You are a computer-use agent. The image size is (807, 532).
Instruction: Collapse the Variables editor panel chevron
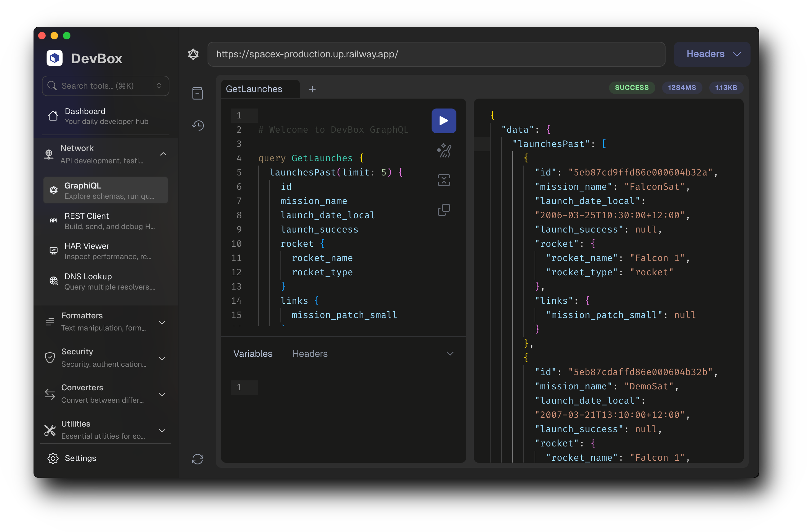point(450,353)
